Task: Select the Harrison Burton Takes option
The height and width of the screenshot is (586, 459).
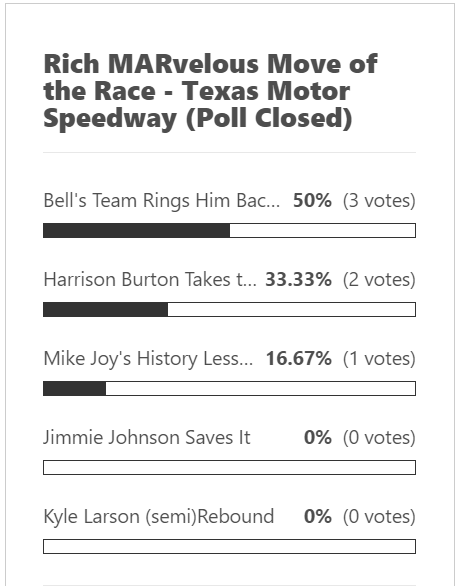Action: 150,280
